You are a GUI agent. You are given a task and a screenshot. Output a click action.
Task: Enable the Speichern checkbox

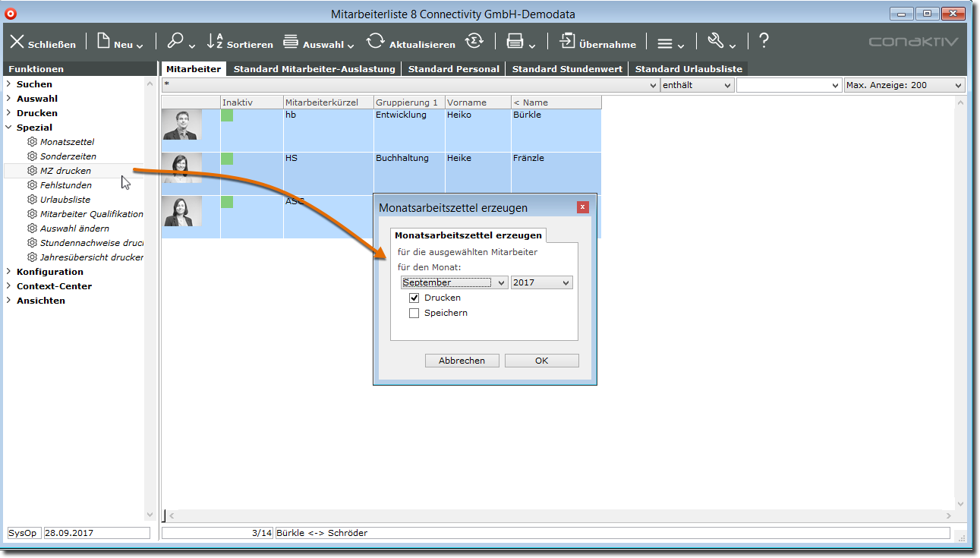(x=414, y=313)
